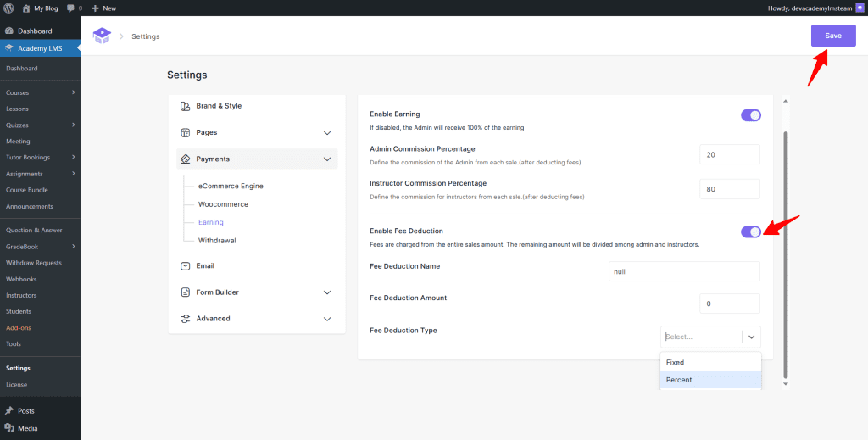Expand the Form Builder section

pos(327,292)
